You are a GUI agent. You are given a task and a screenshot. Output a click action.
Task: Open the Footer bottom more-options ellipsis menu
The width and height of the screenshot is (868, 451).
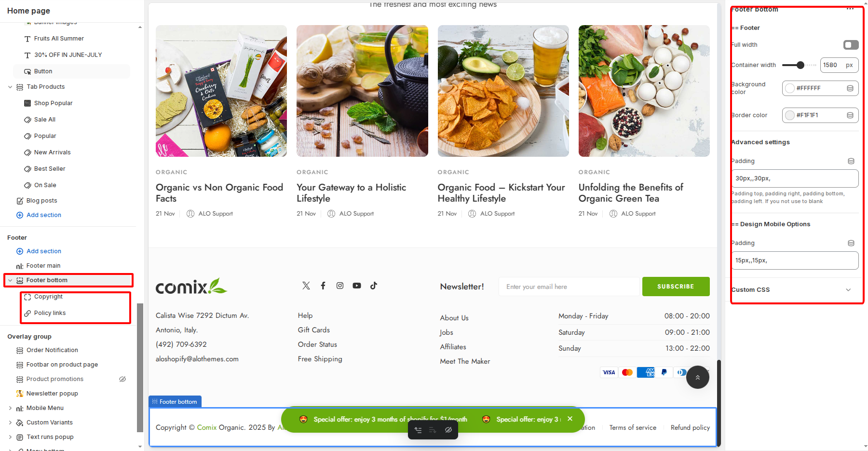pyautogui.click(x=850, y=9)
